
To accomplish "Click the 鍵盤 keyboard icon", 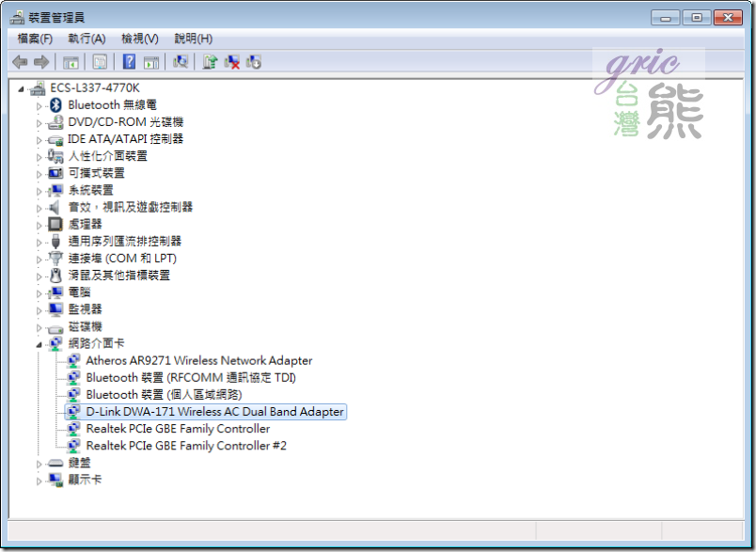I will point(55,464).
